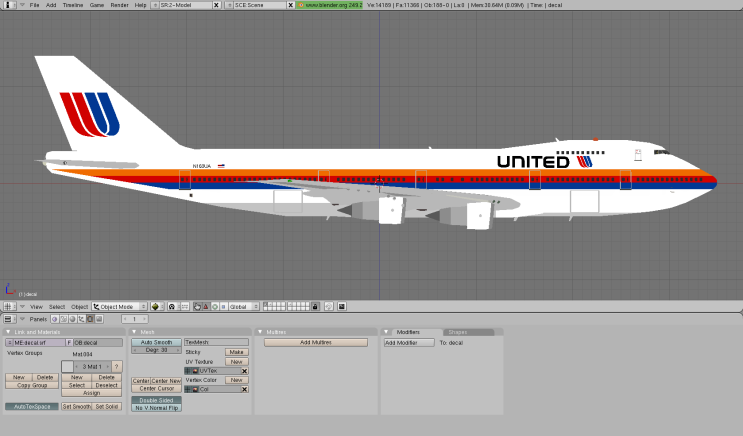The width and height of the screenshot is (743, 436).
Task: Delete the SCE:Scene with X button
Action: point(290,5)
